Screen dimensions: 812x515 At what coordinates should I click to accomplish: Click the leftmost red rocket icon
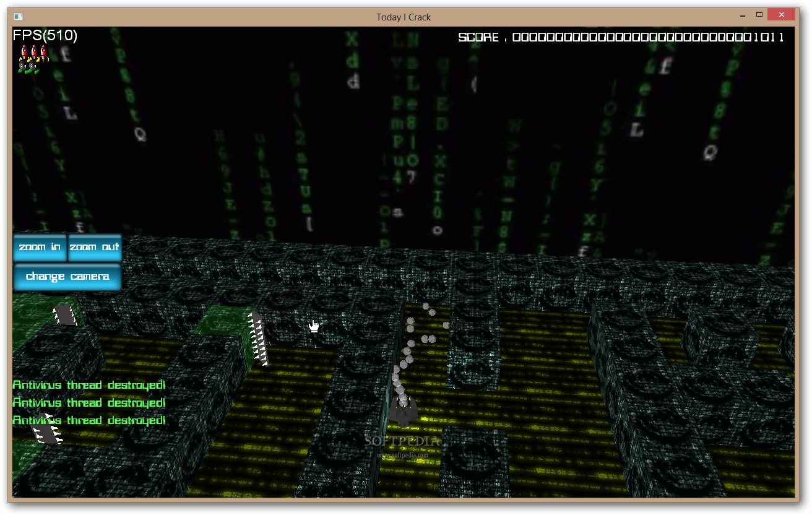point(24,52)
